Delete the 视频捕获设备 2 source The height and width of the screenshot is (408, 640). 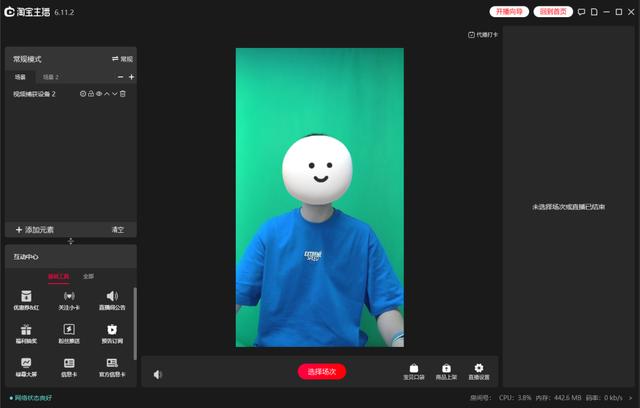[x=123, y=94]
